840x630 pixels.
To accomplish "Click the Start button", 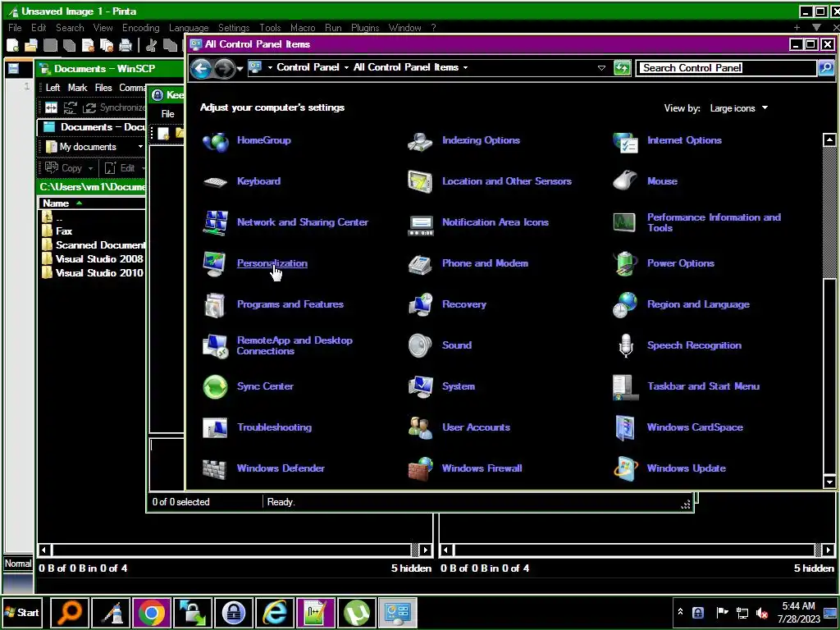I will click(22, 613).
